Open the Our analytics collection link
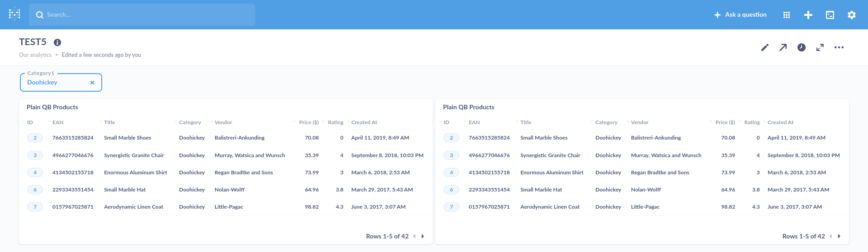868x252 pixels. [35, 55]
